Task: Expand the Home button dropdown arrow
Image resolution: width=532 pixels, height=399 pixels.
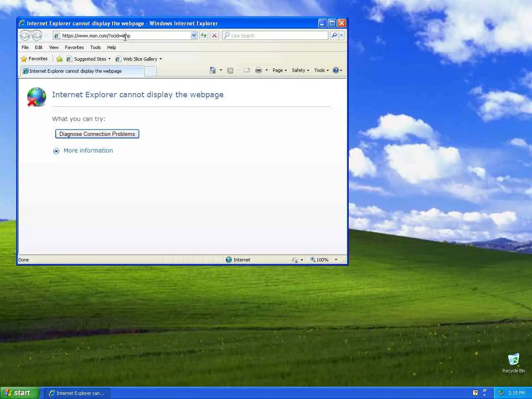Action: (x=221, y=70)
